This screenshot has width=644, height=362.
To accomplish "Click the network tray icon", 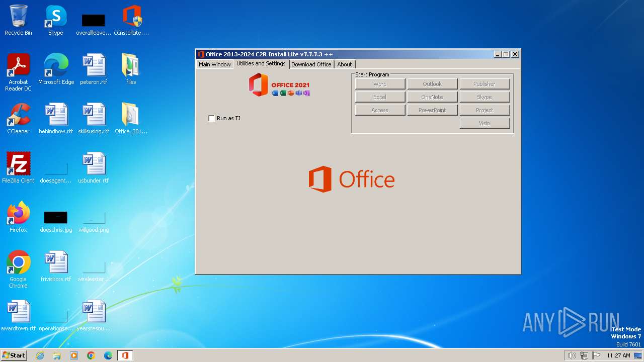I will pyautogui.click(x=584, y=355).
